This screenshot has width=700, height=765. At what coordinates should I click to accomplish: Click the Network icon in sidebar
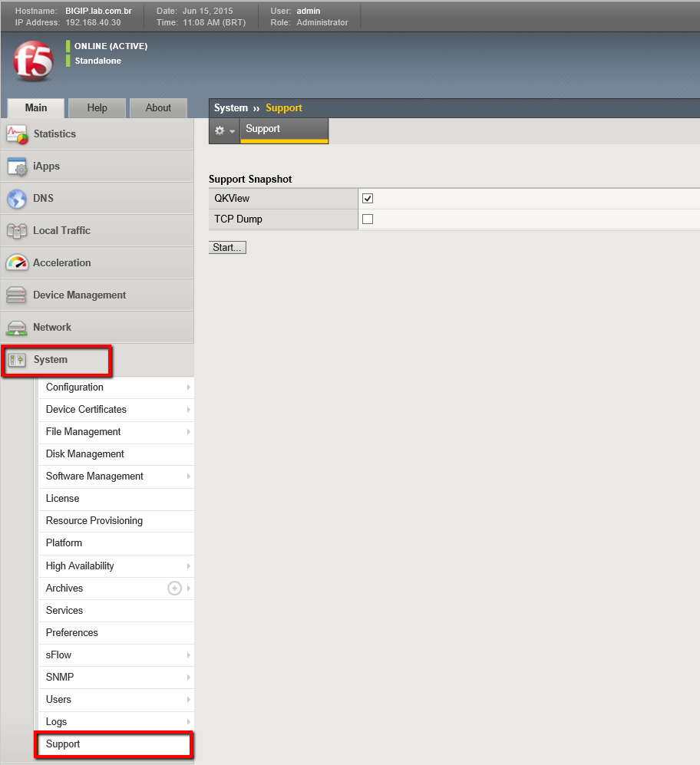point(17,328)
